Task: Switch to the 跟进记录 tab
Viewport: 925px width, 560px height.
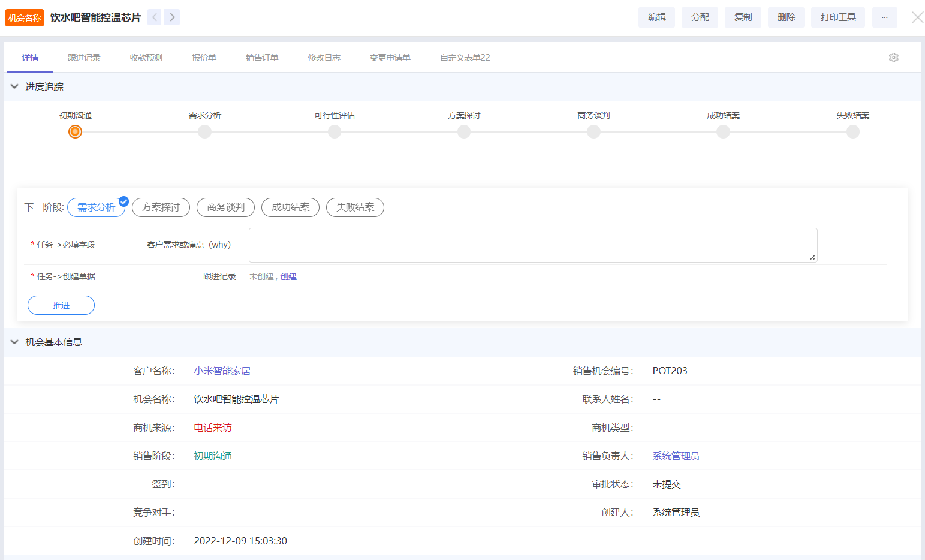Action: 84,58
